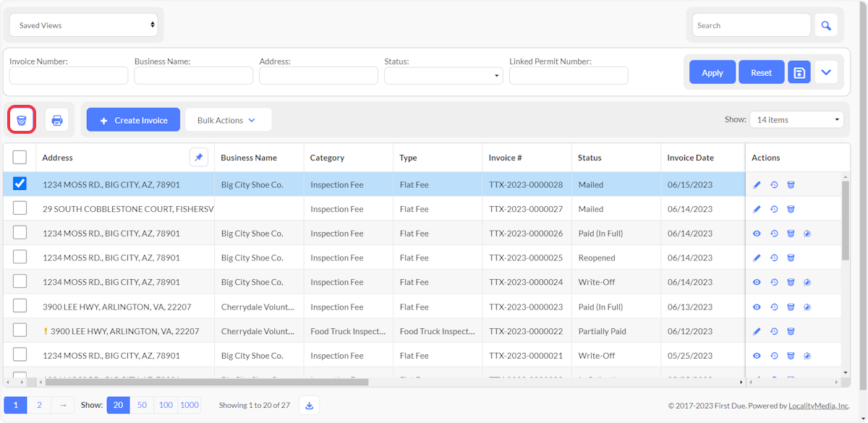
Task: Delete invoice TTX-2023-0000028 from Actions column
Action: (x=791, y=185)
